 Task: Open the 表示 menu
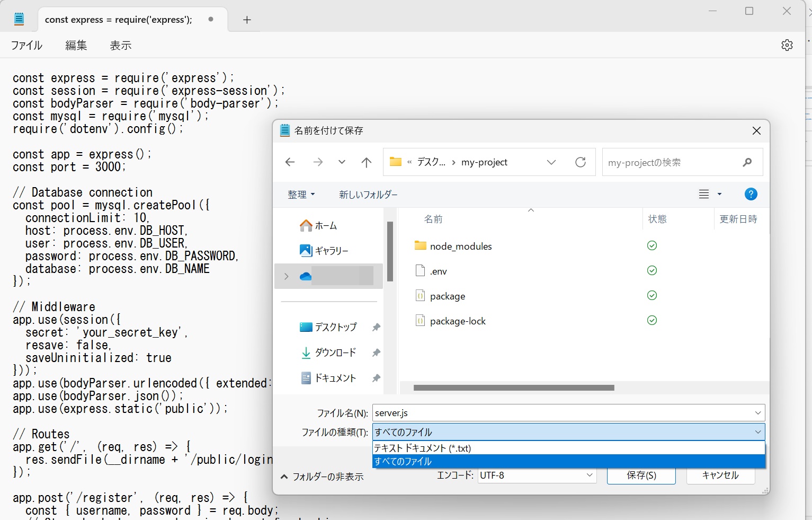click(x=121, y=46)
